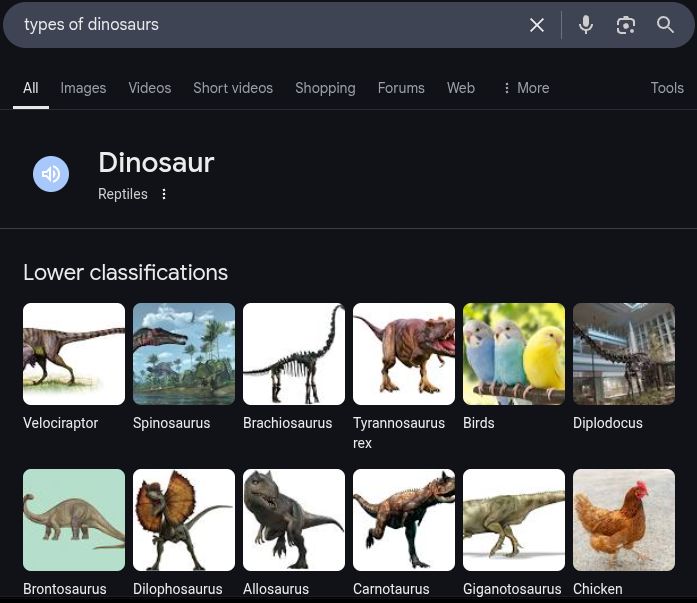The image size is (697, 603).
Task: Select the Spinosaurus image card
Action: tap(184, 354)
